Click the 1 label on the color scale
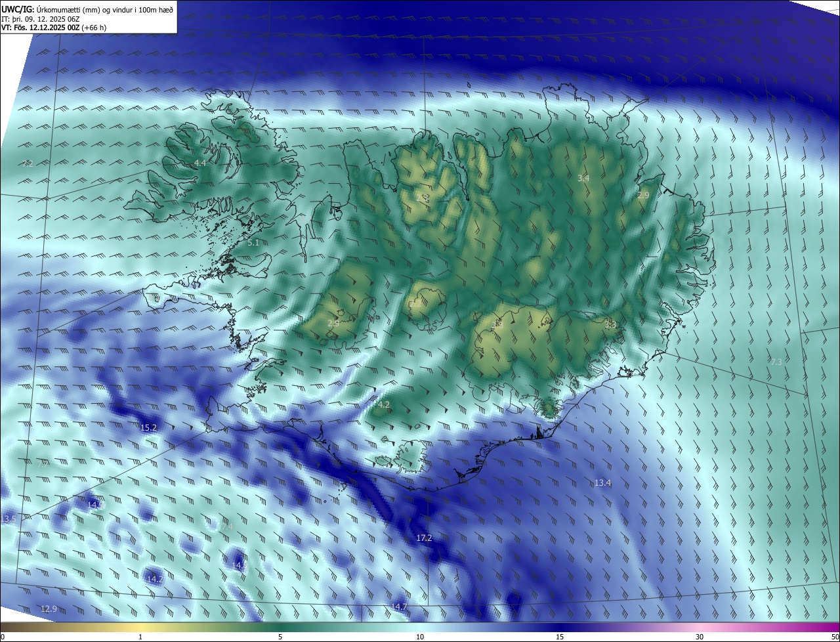This screenshot has height=642, width=840. point(140,637)
